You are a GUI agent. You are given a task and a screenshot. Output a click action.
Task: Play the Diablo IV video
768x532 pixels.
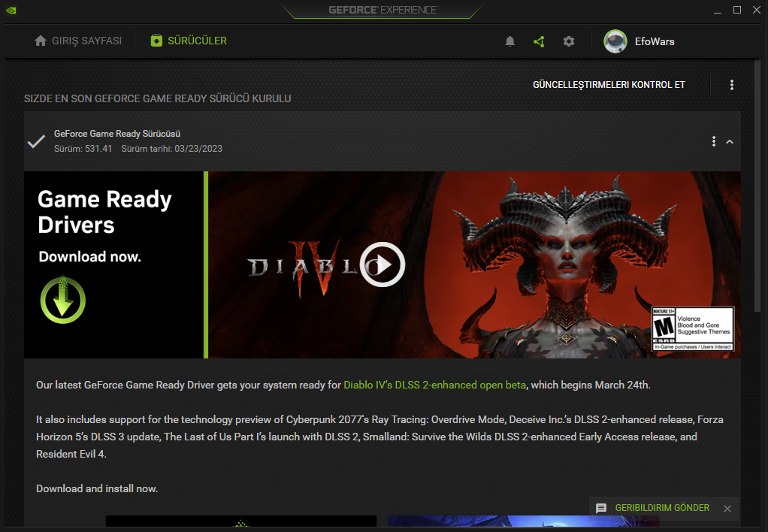coord(382,264)
